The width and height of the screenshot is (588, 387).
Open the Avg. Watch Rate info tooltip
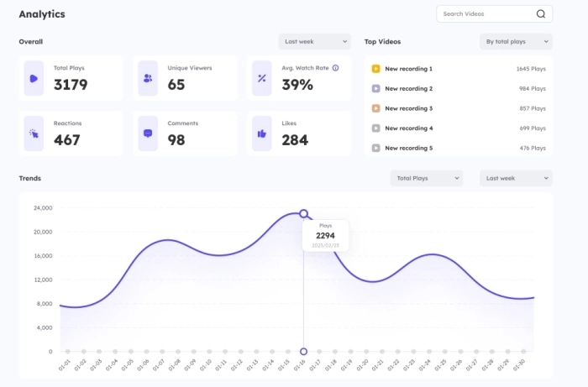coord(335,68)
